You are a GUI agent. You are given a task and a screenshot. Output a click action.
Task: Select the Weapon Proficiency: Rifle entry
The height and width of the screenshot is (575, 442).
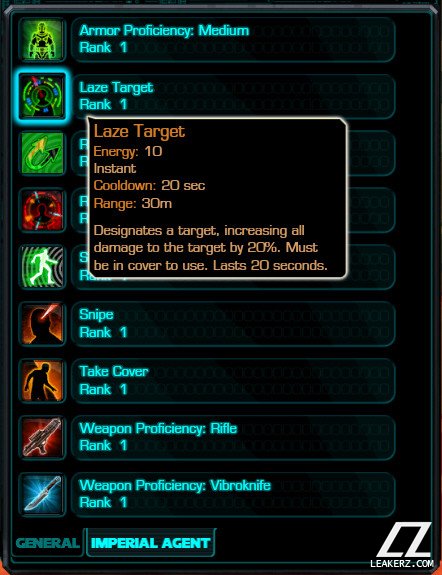[233, 437]
